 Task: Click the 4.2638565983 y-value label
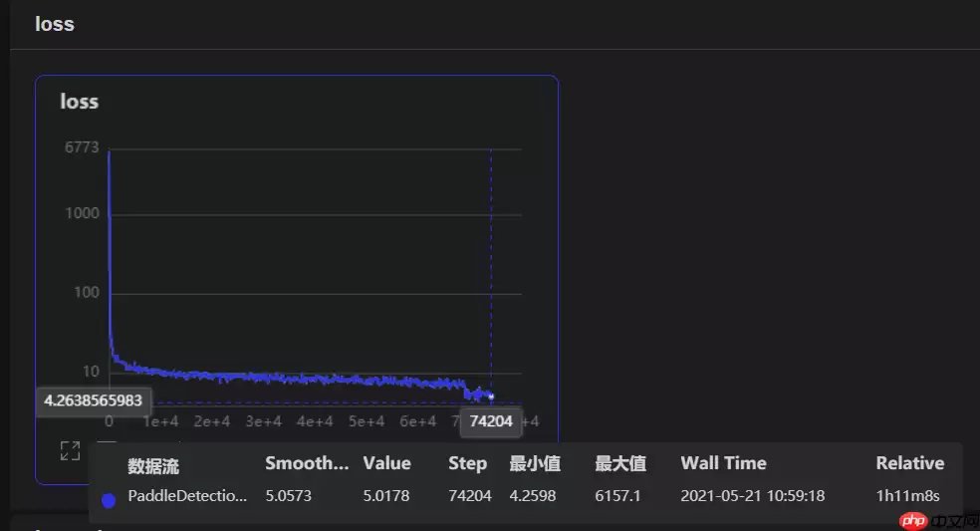[x=94, y=401]
